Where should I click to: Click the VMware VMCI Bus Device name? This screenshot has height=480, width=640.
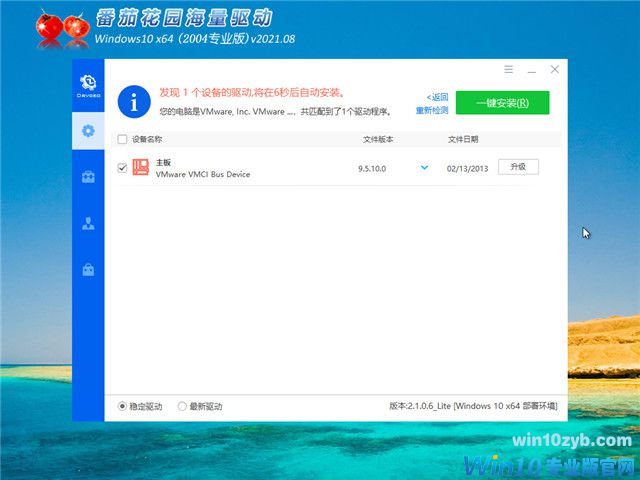tap(203, 174)
